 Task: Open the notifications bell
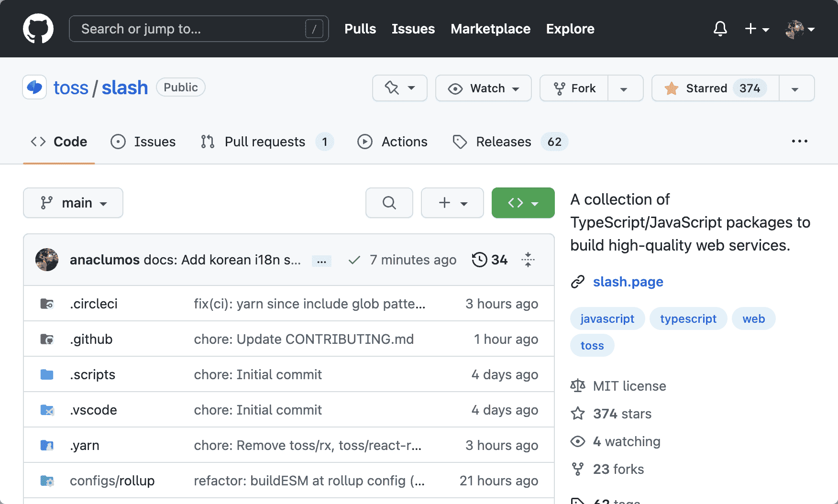pyautogui.click(x=720, y=29)
